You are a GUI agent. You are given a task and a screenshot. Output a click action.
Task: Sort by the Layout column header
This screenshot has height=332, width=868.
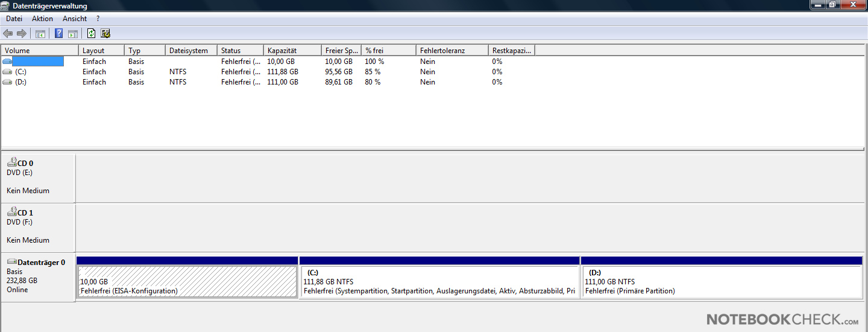coord(101,51)
